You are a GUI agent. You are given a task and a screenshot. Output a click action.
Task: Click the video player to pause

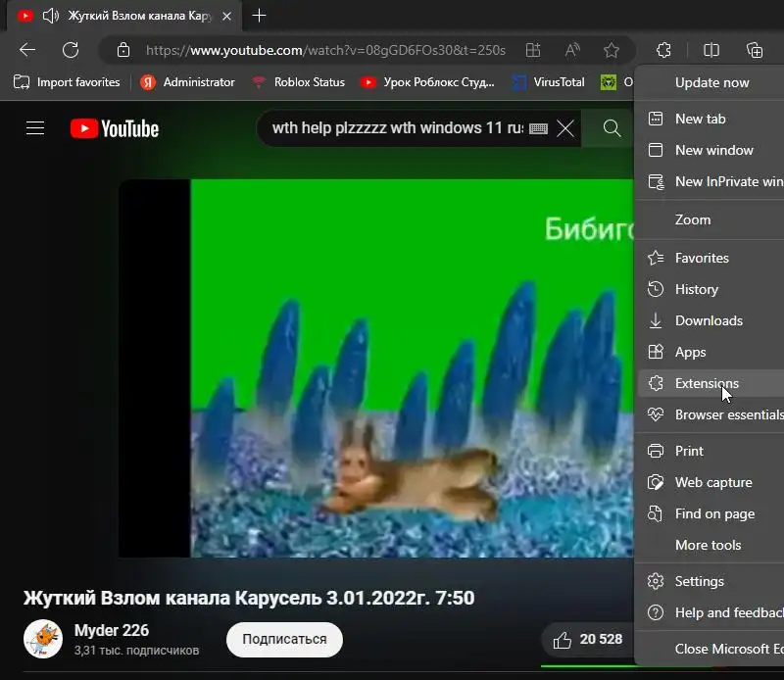(376, 368)
